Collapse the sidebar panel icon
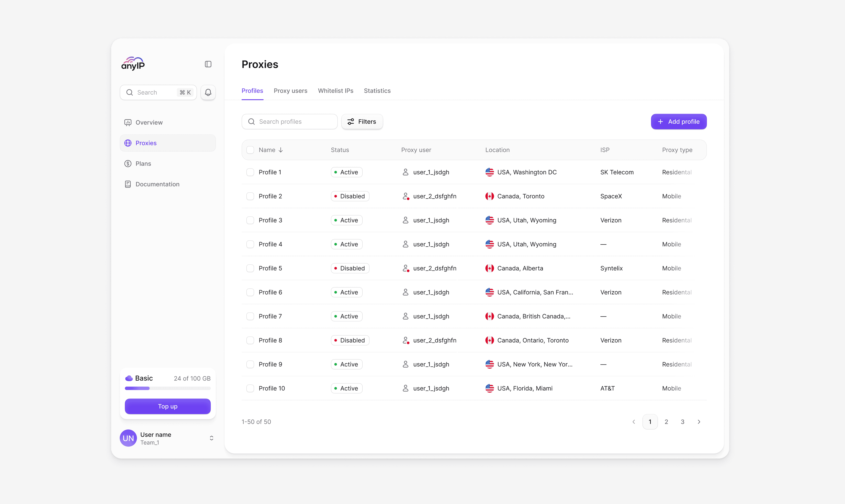Viewport: 845px width, 504px height. point(208,64)
